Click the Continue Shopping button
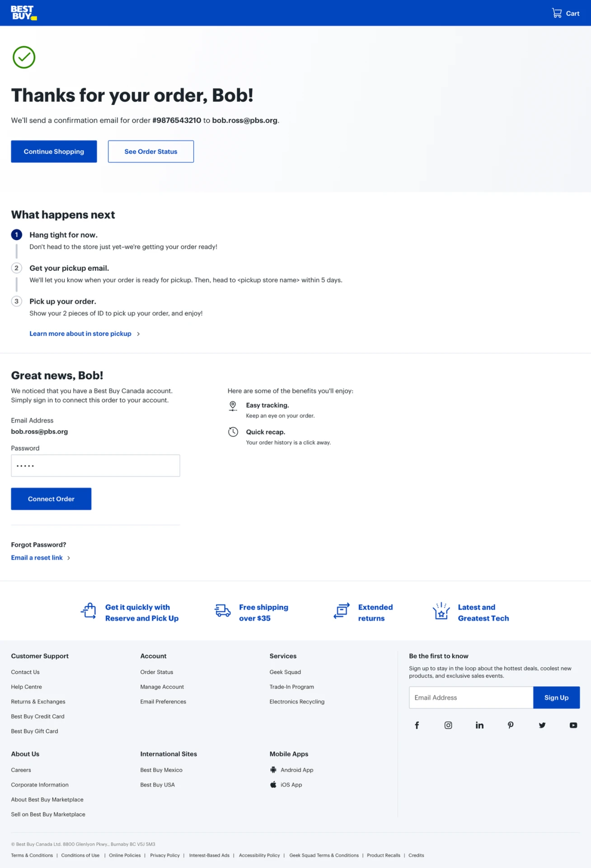 (x=54, y=151)
